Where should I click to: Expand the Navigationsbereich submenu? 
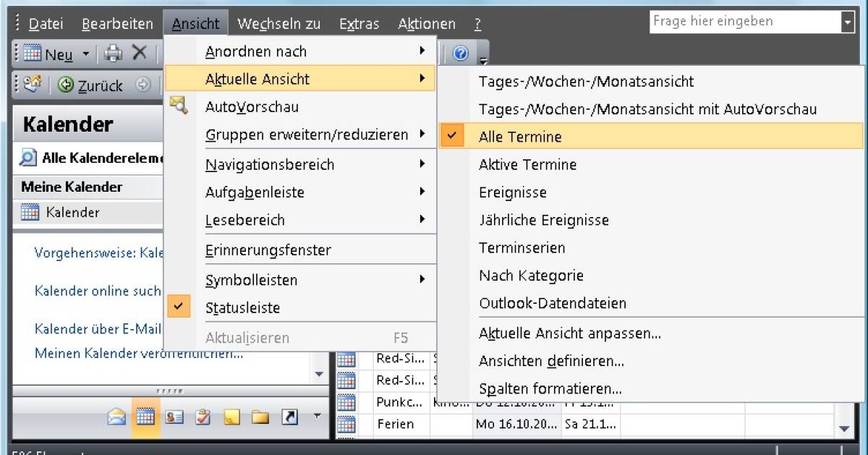point(422,164)
